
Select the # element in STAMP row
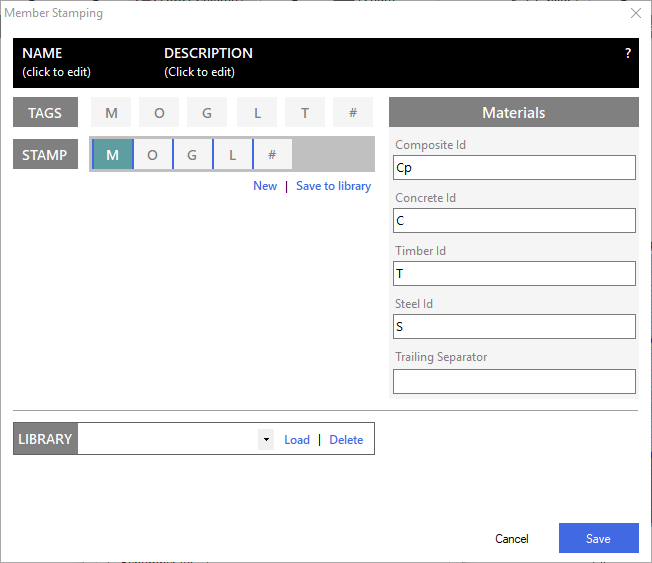point(272,155)
